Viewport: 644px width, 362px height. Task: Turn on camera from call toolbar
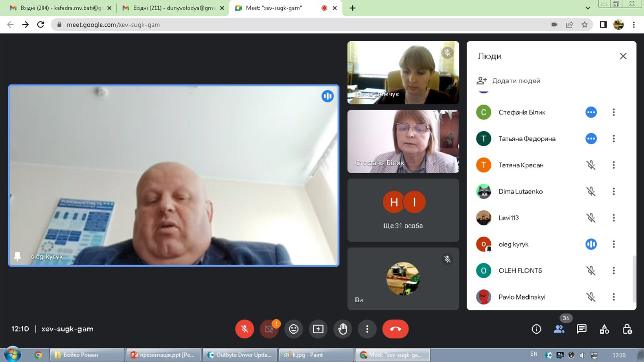(x=269, y=329)
